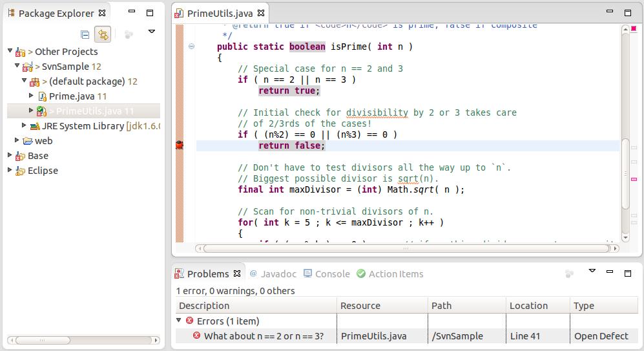Select the JRE System Library icon

click(x=35, y=126)
